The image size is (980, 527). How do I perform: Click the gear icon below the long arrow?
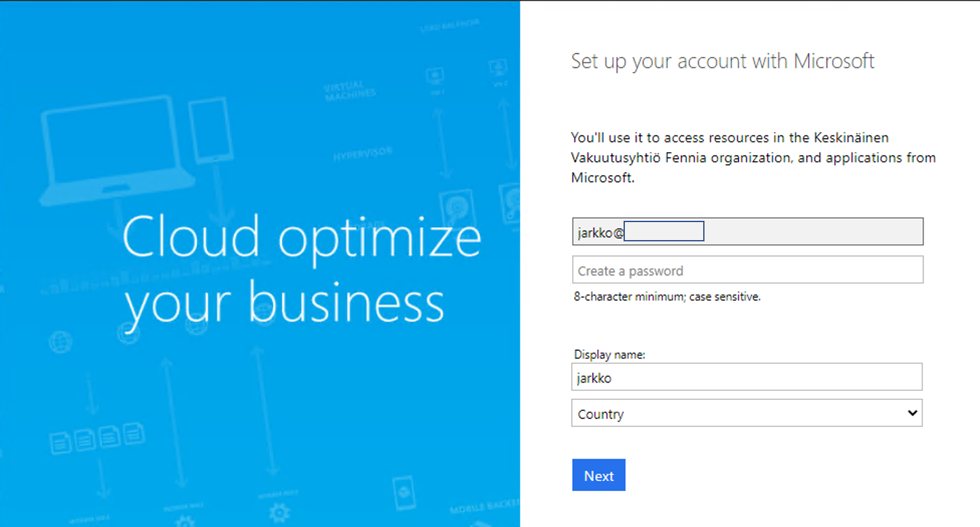279,513
